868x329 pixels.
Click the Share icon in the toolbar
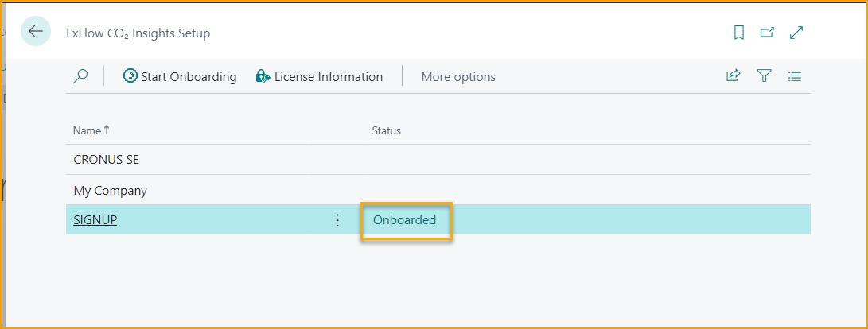(x=733, y=76)
